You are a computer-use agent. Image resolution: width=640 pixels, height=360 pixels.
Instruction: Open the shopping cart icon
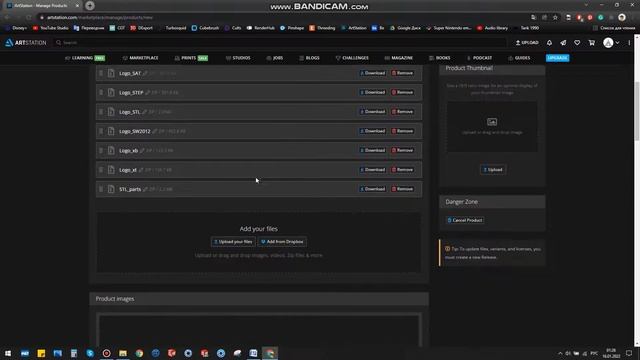[x=591, y=43]
